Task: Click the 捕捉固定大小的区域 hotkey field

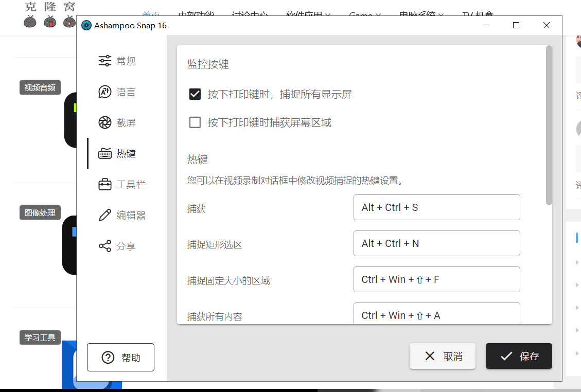Action: (x=436, y=279)
